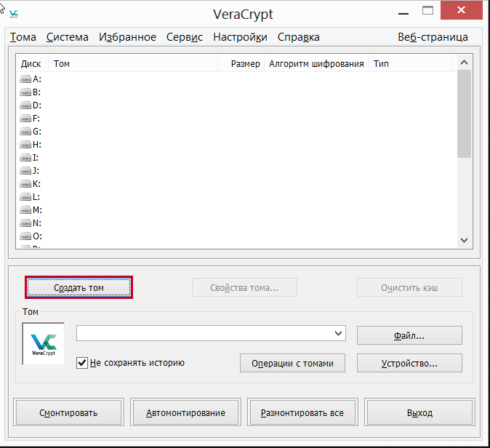Sort by the Диск column header

pyautogui.click(x=32, y=64)
